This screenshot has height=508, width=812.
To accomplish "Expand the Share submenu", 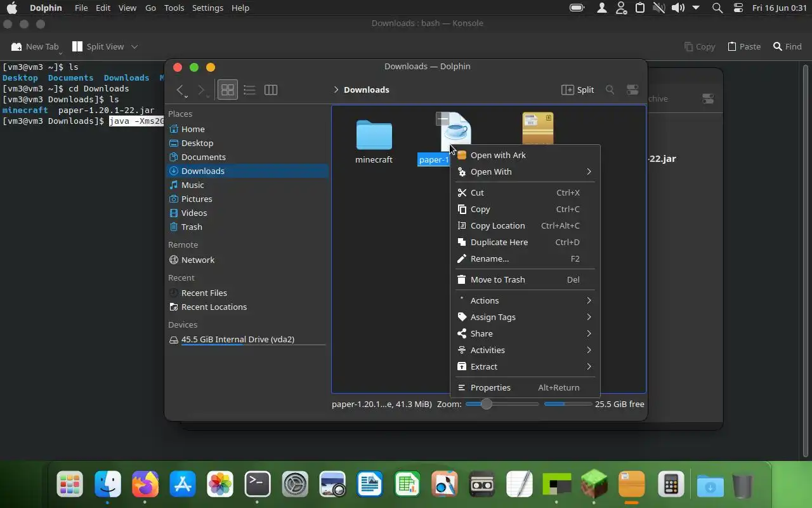I will (x=525, y=333).
